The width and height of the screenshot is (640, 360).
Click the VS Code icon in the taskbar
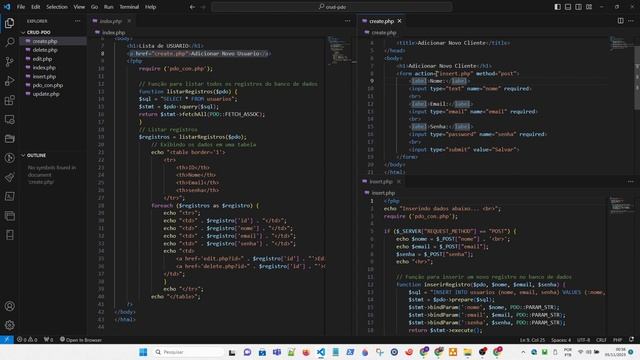321,352
